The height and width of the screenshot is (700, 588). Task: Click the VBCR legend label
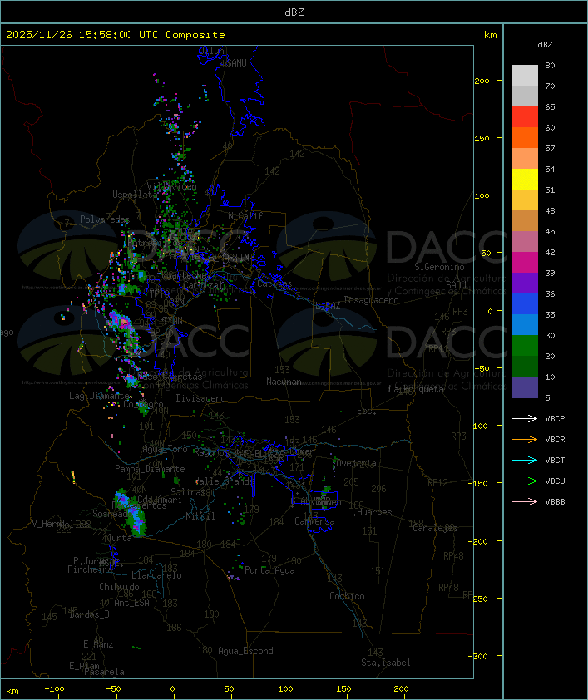point(555,439)
